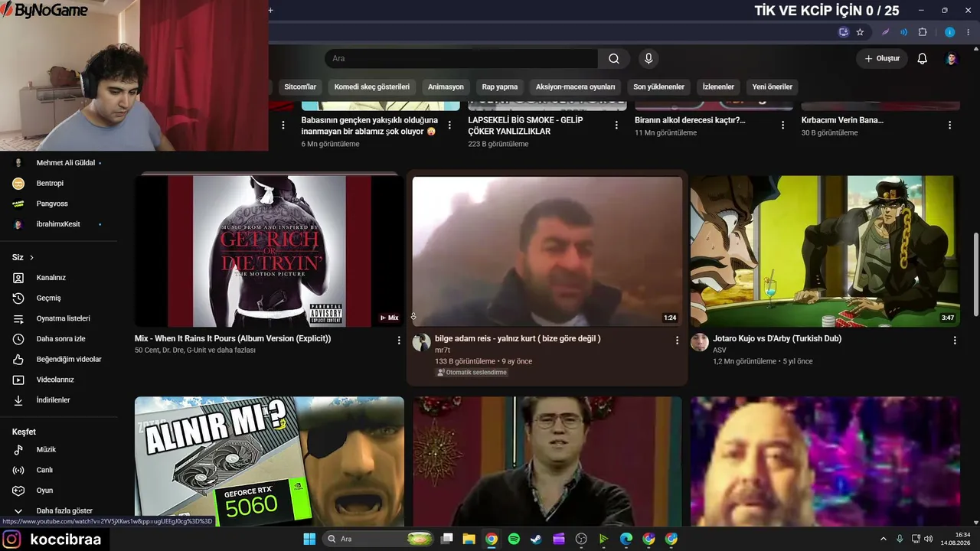Open the blue Chrome profile icon
The width and height of the screenshot is (980, 551).
pyautogui.click(x=950, y=32)
